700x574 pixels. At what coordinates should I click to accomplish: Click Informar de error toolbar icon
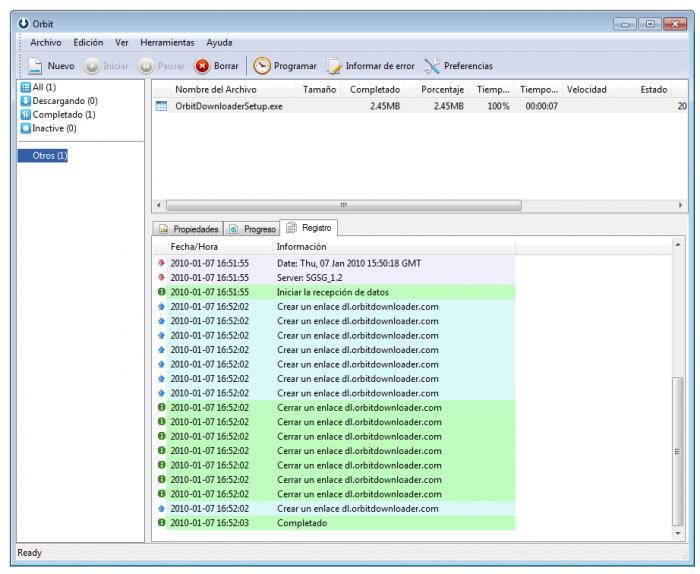(x=335, y=66)
